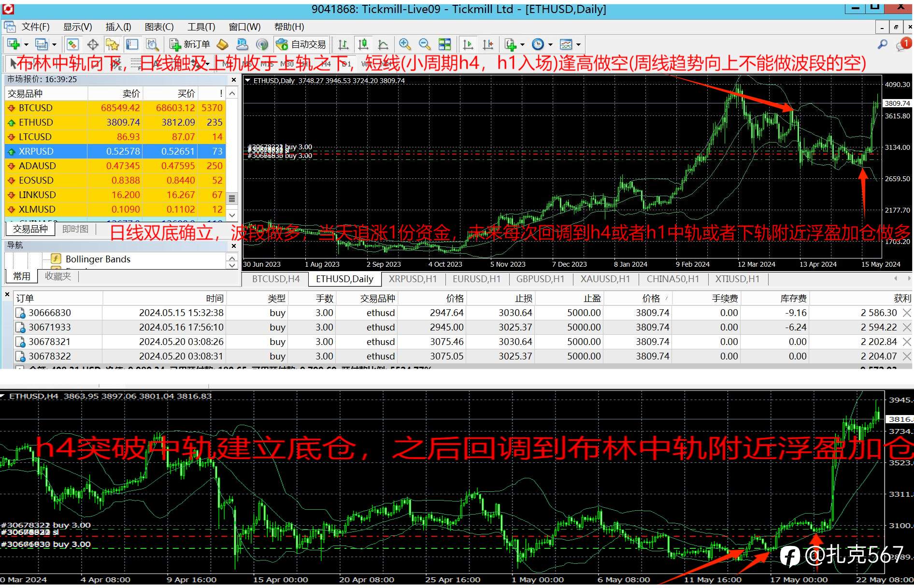
Task: Select the LINKUSD row in Market Watch
Action: click(x=114, y=195)
